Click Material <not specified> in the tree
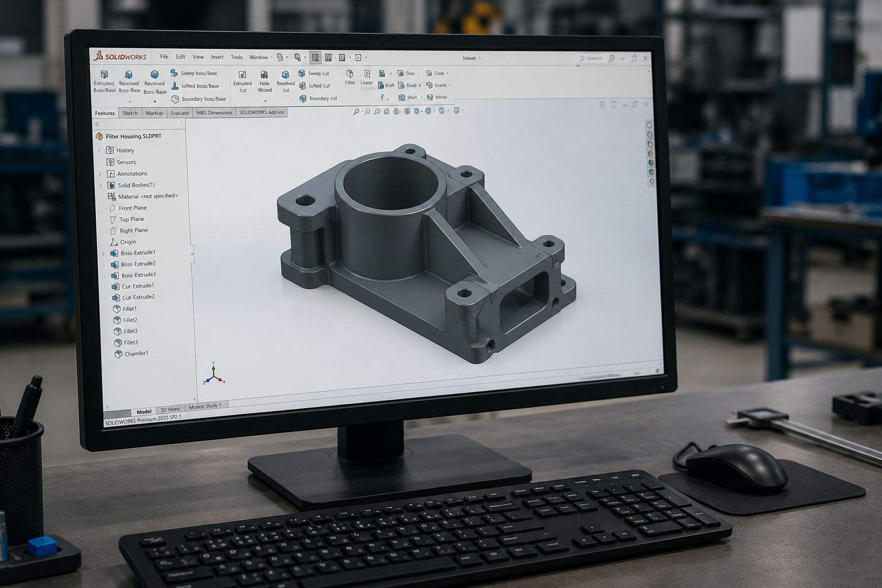This screenshot has width=882, height=588. click(143, 196)
